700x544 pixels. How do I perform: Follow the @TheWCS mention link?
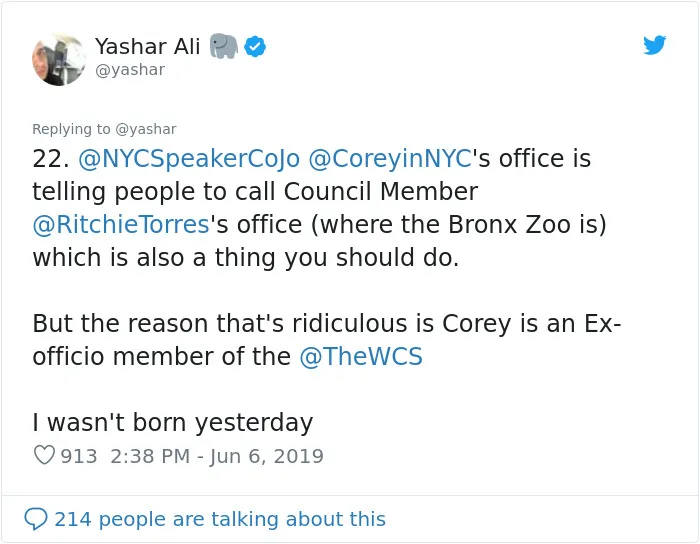click(x=361, y=357)
